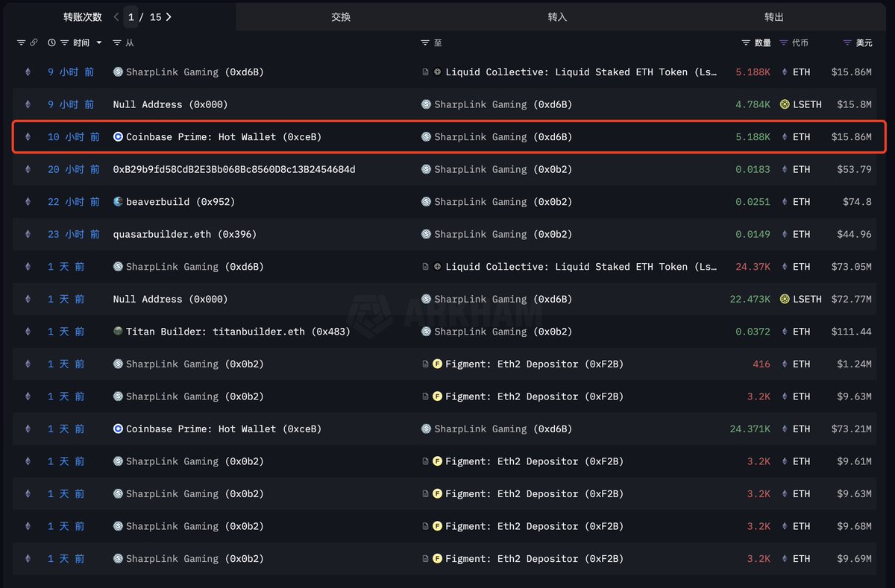
Task: Switch to the 转出 tab
Action: (774, 16)
